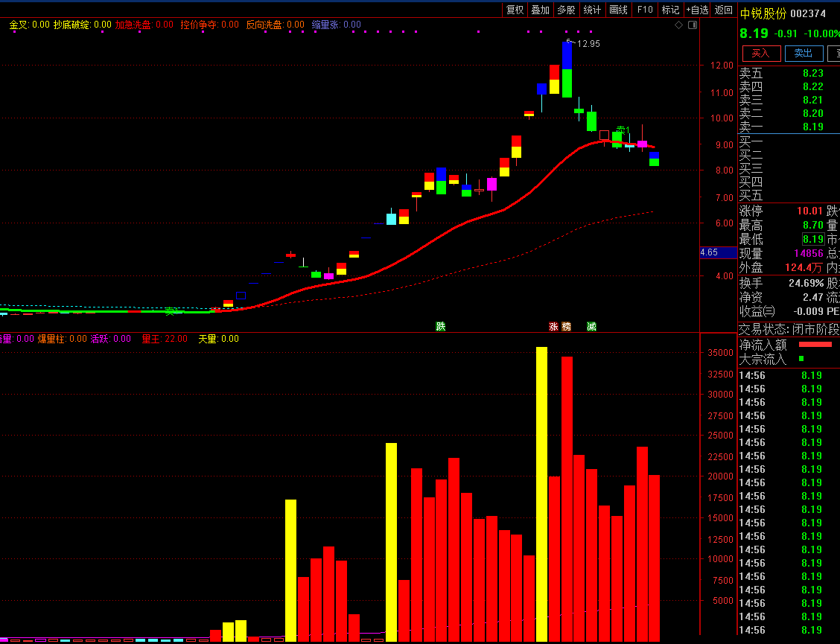Select the 缩量涨 indicator label

tap(337, 25)
